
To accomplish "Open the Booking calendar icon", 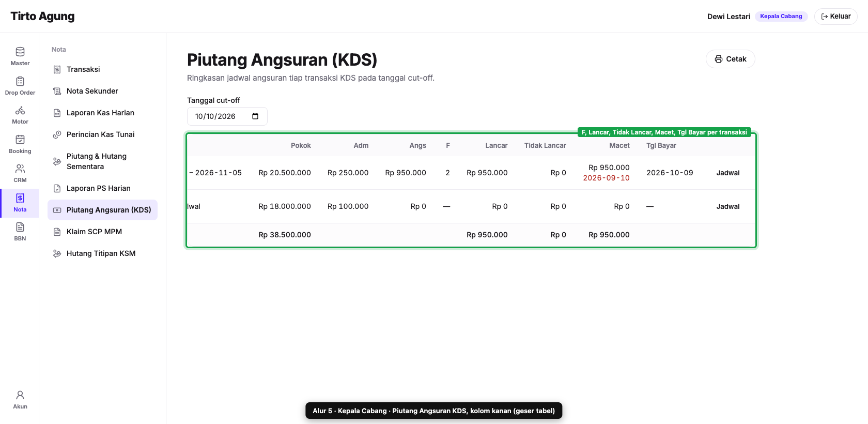I will click(20, 140).
